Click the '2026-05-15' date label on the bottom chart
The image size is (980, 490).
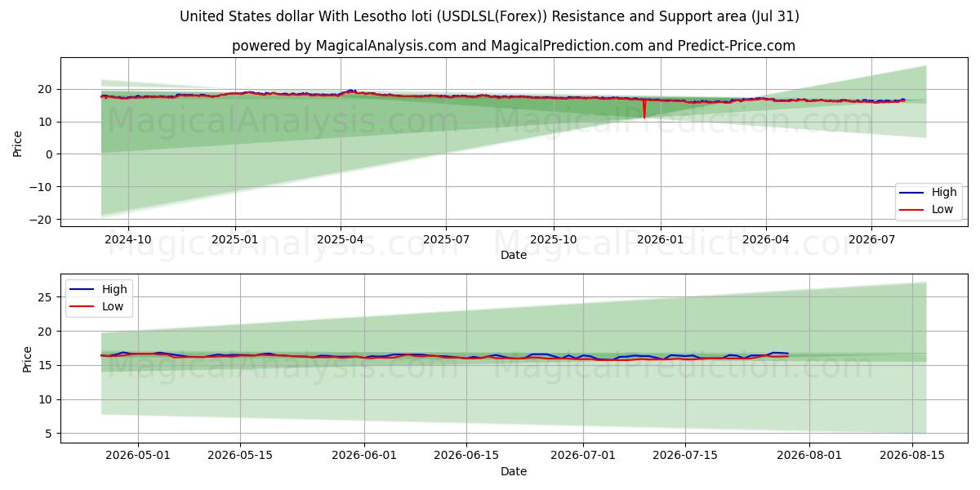pos(240,457)
